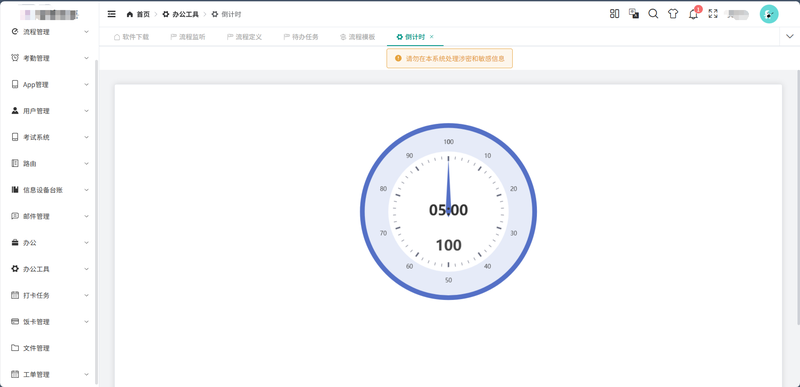The image size is (800, 387).
Task: Open notifications bell icon
Action: pyautogui.click(x=693, y=14)
